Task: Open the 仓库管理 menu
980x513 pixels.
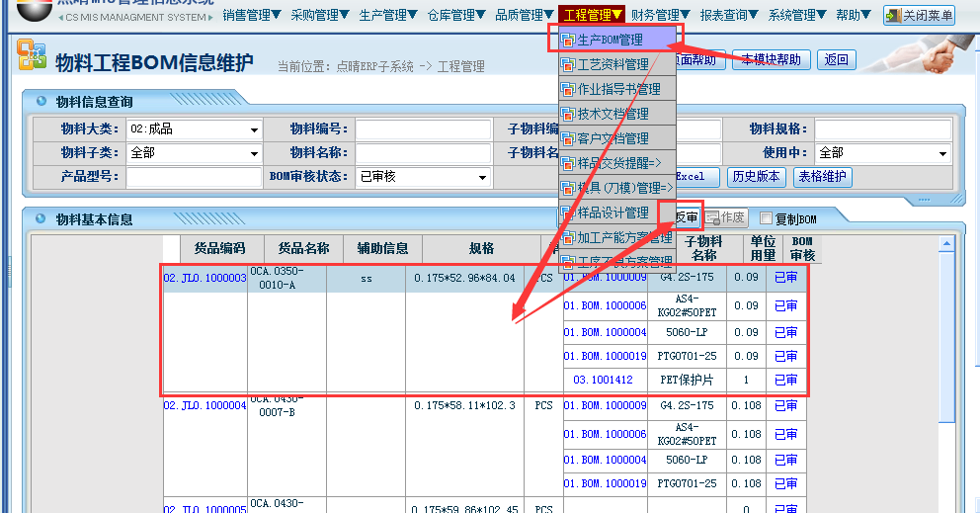Action: pos(456,15)
